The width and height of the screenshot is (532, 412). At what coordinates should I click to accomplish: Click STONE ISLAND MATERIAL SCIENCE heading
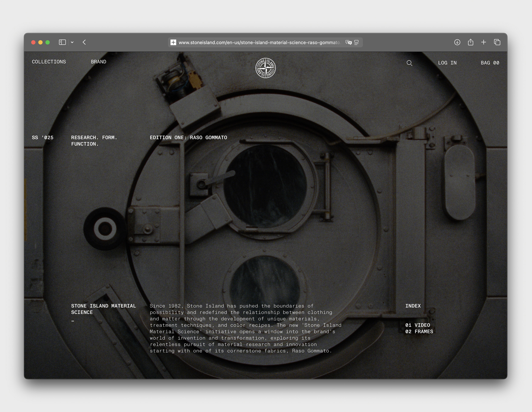pyautogui.click(x=103, y=309)
